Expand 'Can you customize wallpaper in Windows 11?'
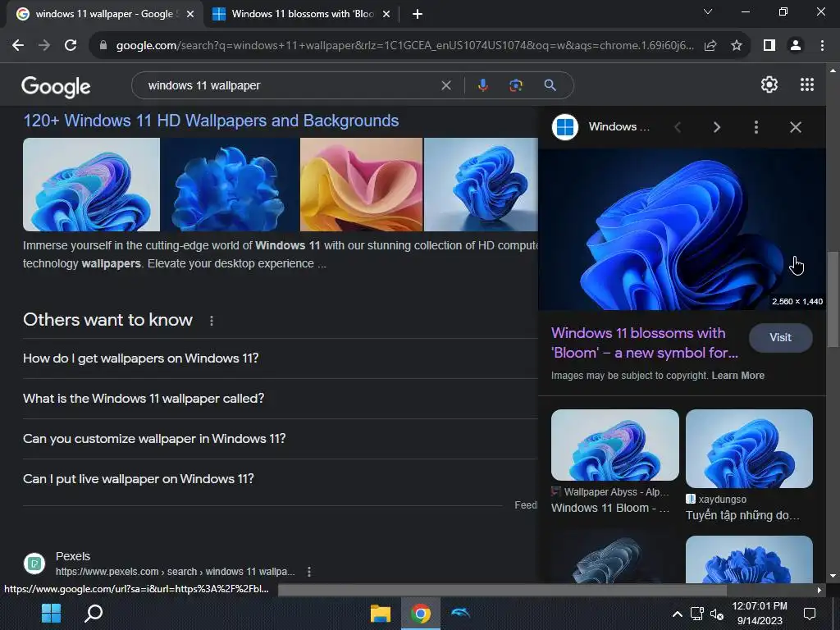This screenshot has height=630, width=840. pos(281,439)
